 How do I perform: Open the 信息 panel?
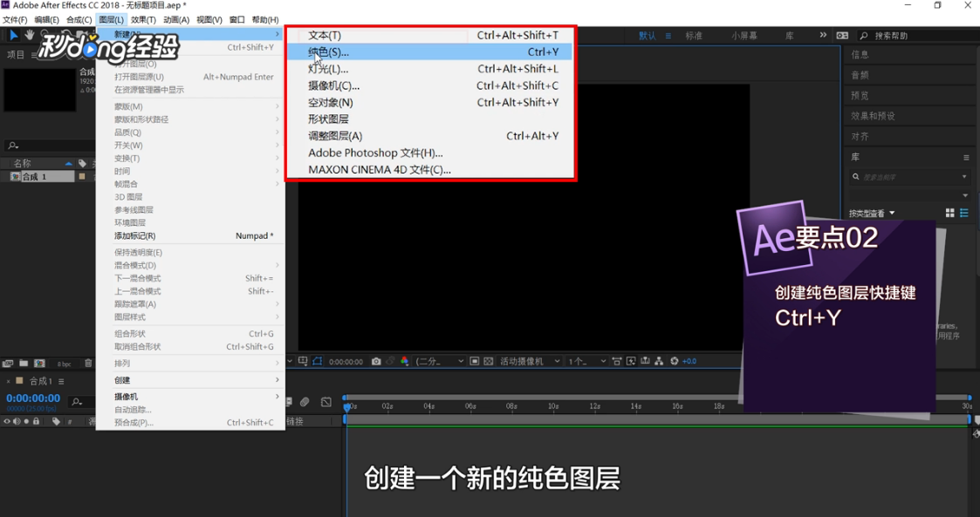[x=860, y=54]
